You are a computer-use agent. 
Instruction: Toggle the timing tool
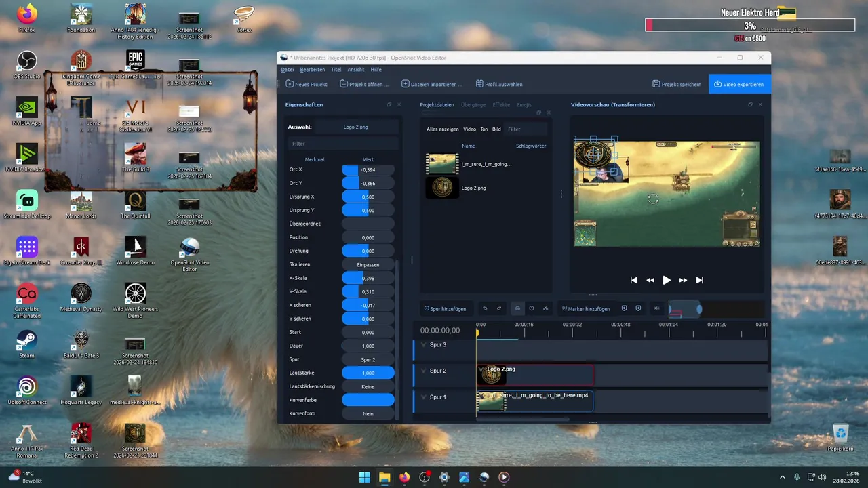[531, 308]
